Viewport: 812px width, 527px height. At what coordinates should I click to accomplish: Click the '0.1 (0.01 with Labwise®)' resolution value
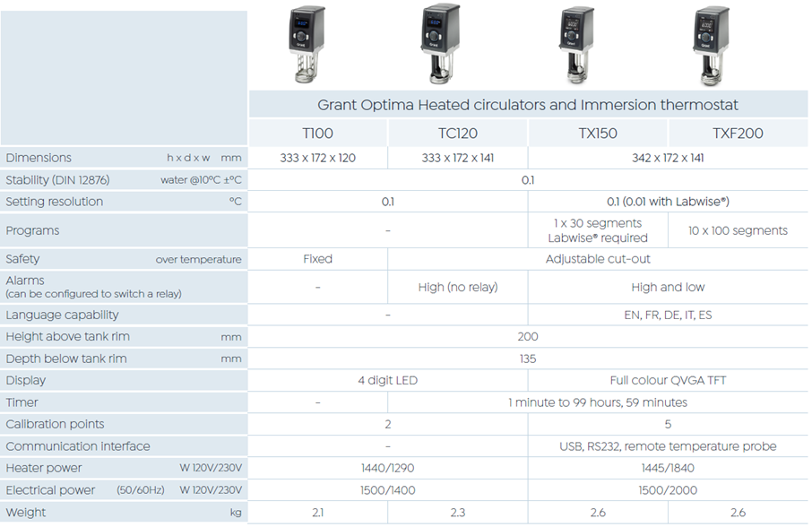click(668, 202)
